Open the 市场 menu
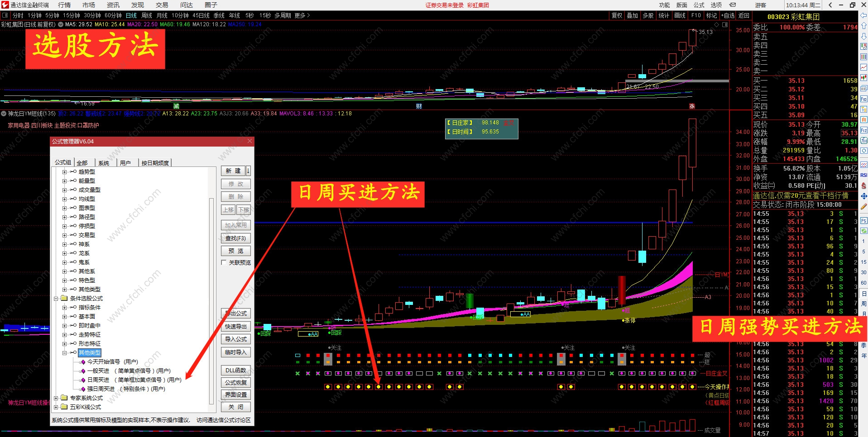This screenshot has height=437, width=868. pyautogui.click(x=89, y=5)
